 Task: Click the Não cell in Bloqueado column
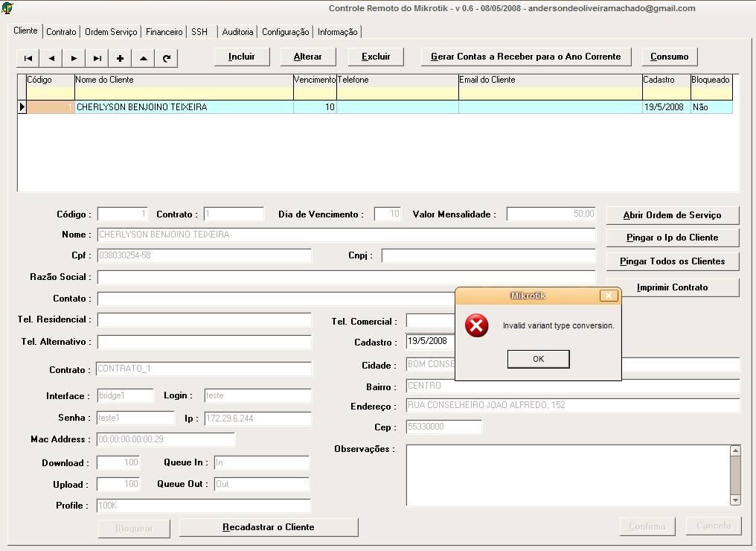[x=711, y=107]
